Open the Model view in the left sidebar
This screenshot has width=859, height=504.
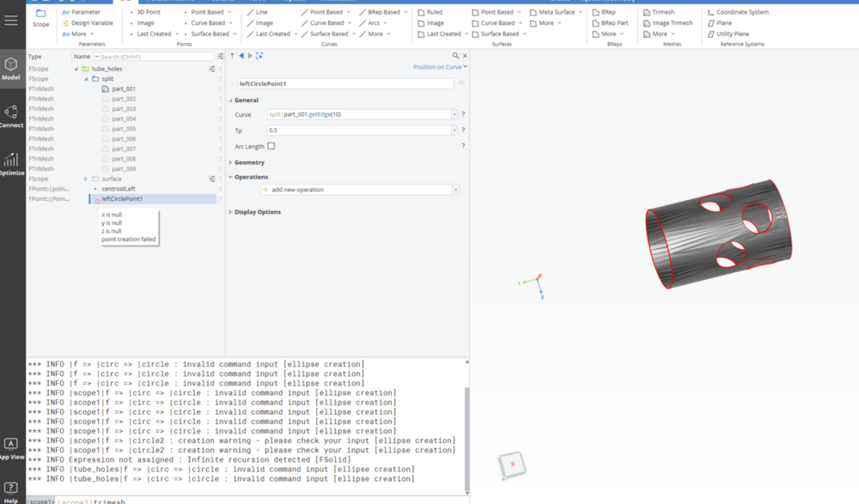tap(11, 69)
